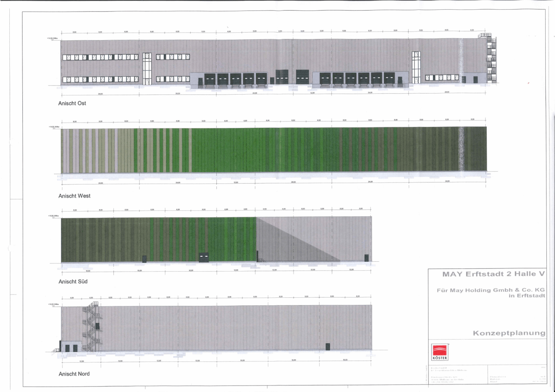The height and width of the screenshot is (392, 555).
Task: Select the left glazed stair tower, east elevation
Action: (147, 69)
